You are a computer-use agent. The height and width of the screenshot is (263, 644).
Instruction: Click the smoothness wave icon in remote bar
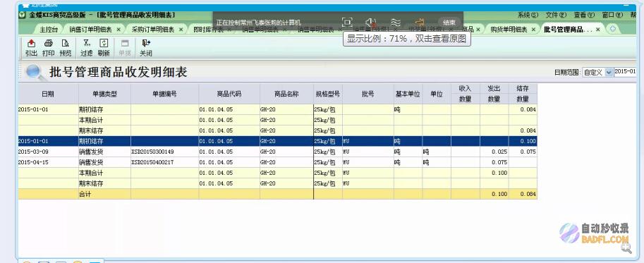coord(395,22)
